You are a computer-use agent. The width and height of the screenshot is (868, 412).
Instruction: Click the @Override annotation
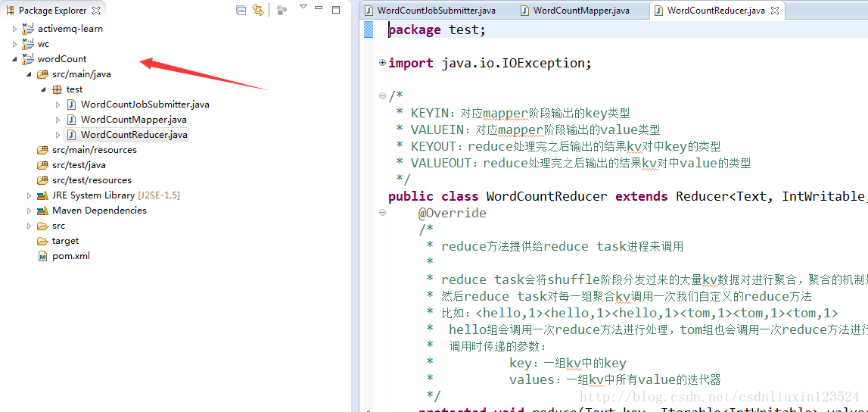(x=453, y=214)
